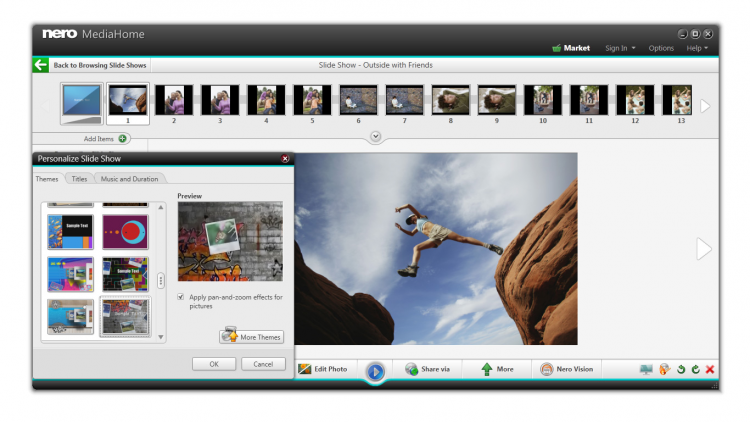Select slide thumbnail number 4

(266, 100)
